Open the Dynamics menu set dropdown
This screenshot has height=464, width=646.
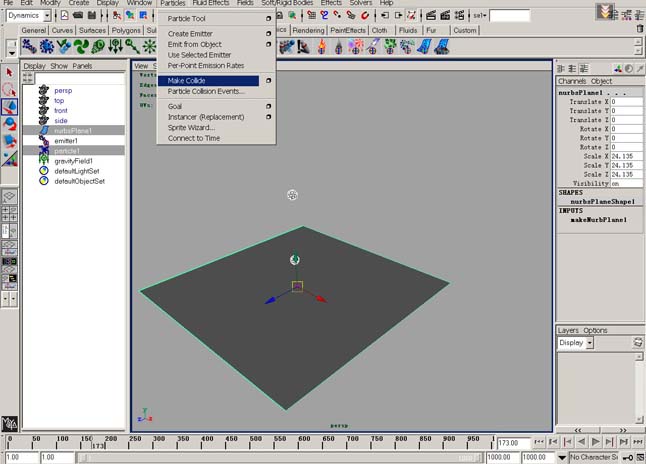[47, 16]
